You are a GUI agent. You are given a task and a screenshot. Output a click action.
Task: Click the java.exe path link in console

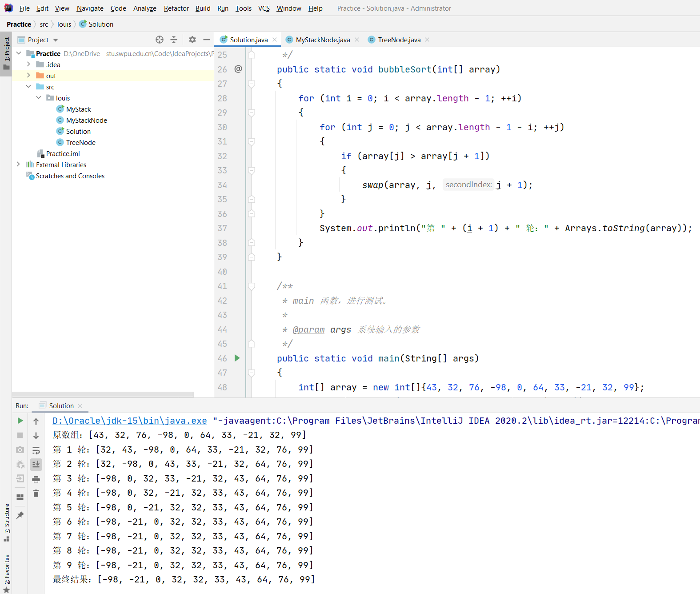pos(130,421)
